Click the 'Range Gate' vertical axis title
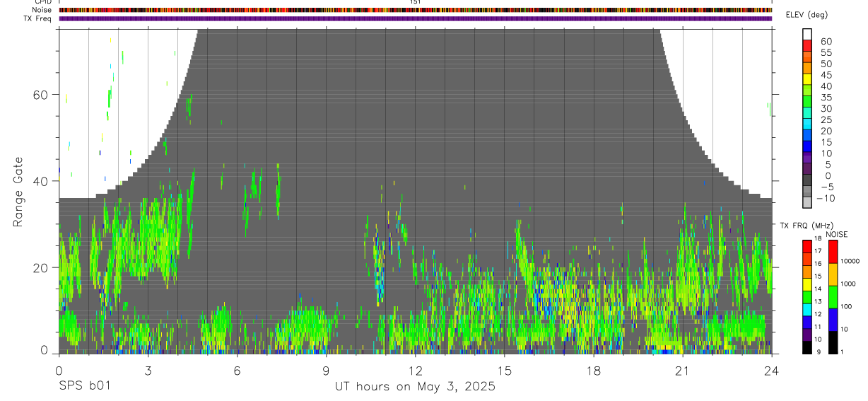This screenshot has height=401, width=868. 18,192
